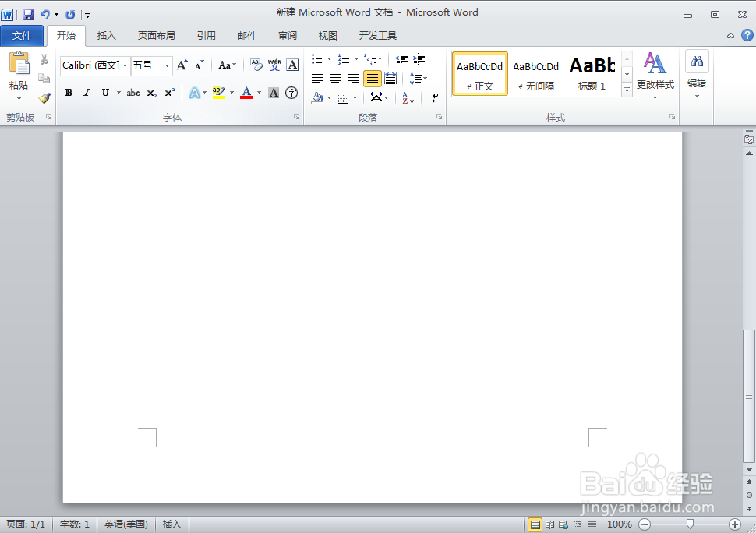Click 英语(美国) language in status bar

[x=125, y=524]
